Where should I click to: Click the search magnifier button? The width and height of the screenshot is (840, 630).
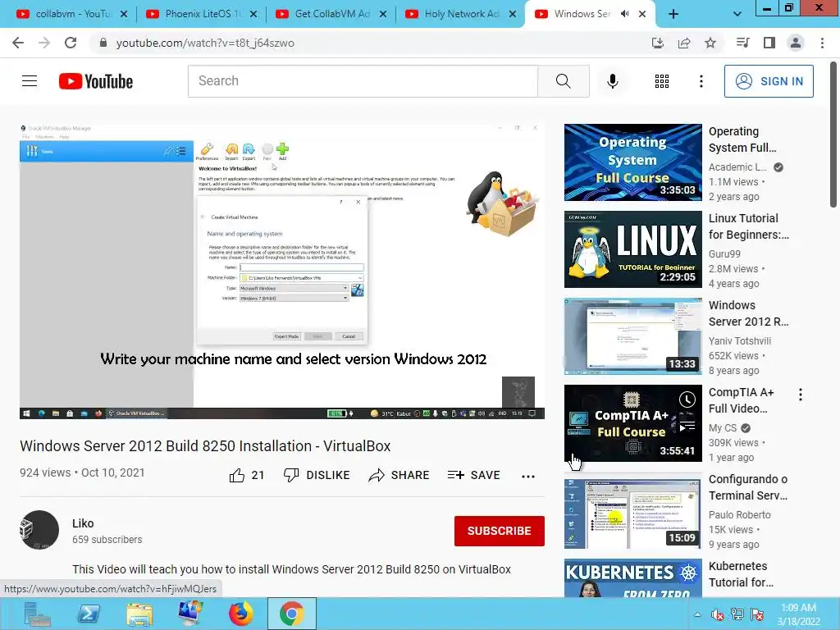point(563,81)
